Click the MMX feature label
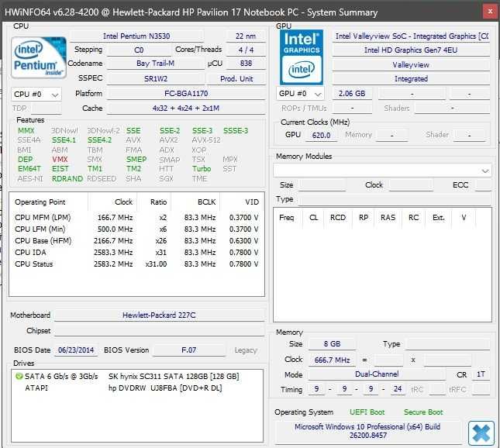Image resolution: width=500 pixels, height=448 pixels. point(26,131)
